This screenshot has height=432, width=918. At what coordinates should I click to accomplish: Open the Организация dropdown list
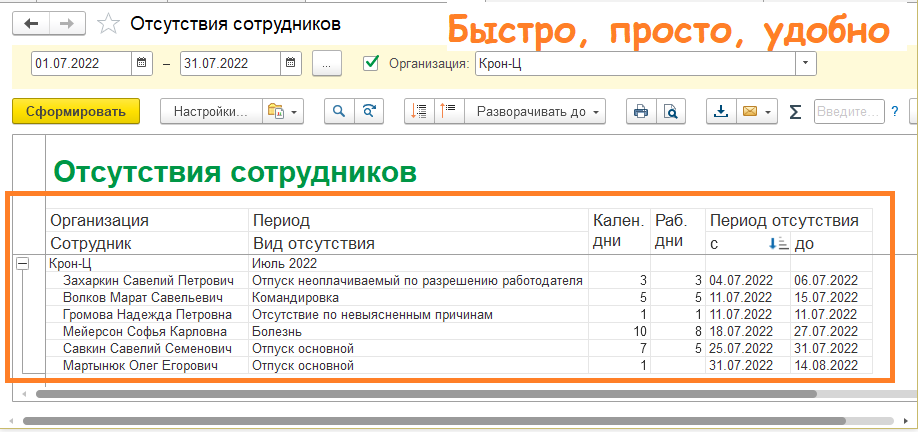pos(806,63)
